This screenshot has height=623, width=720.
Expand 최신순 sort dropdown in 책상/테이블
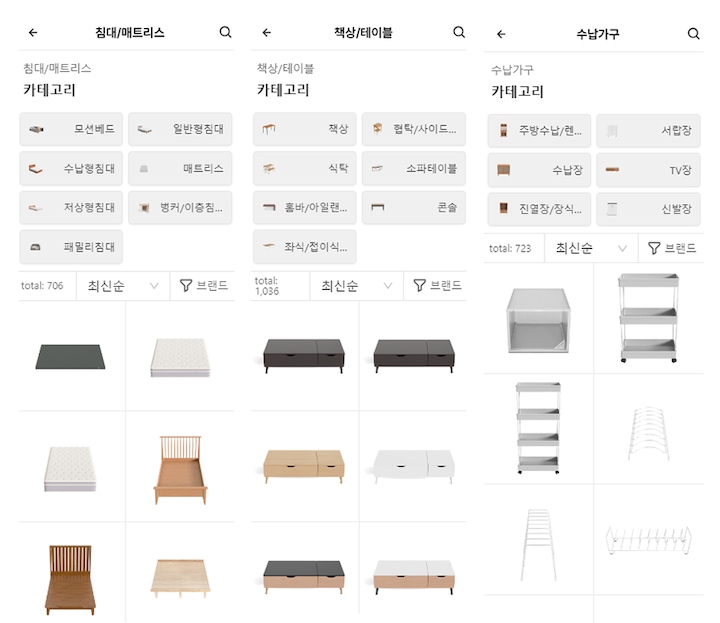coord(357,286)
